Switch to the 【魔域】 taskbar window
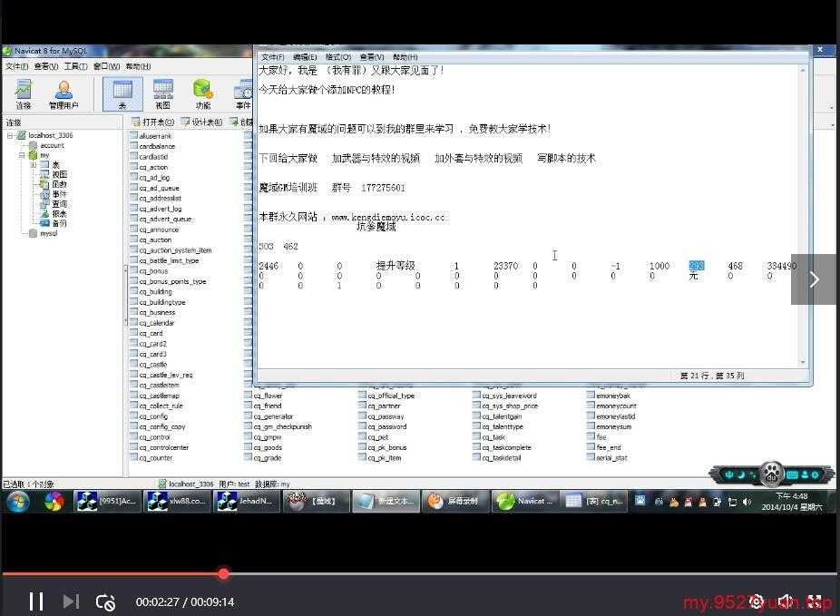 click(316, 502)
